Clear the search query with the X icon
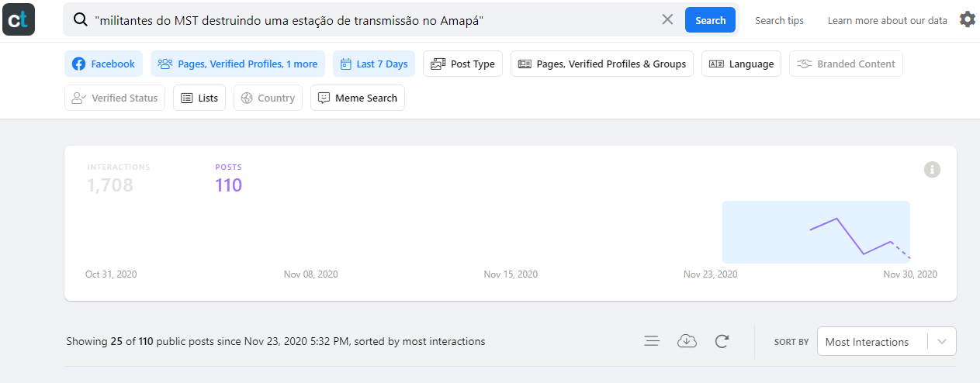Viewport: 980px width, 383px height. point(667,20)
